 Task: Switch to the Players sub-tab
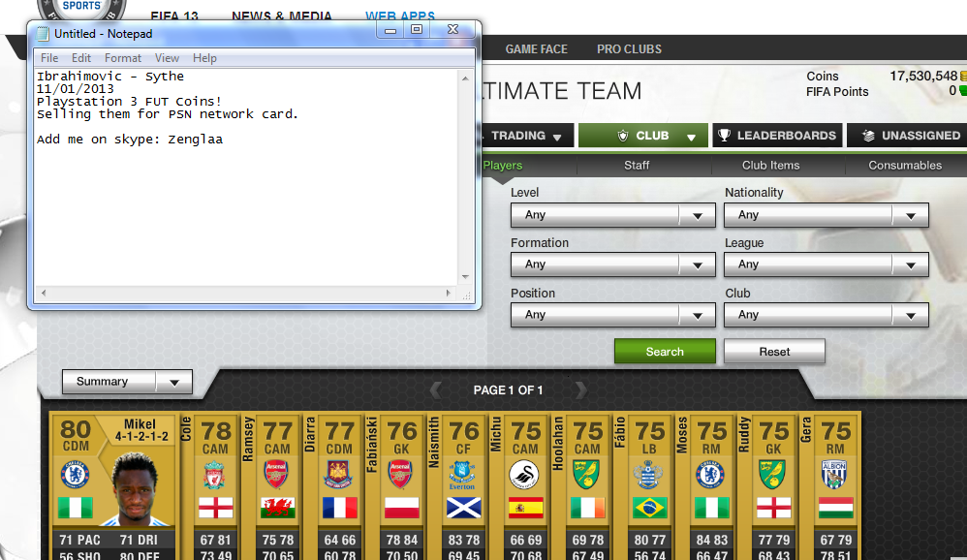(503, 166)
